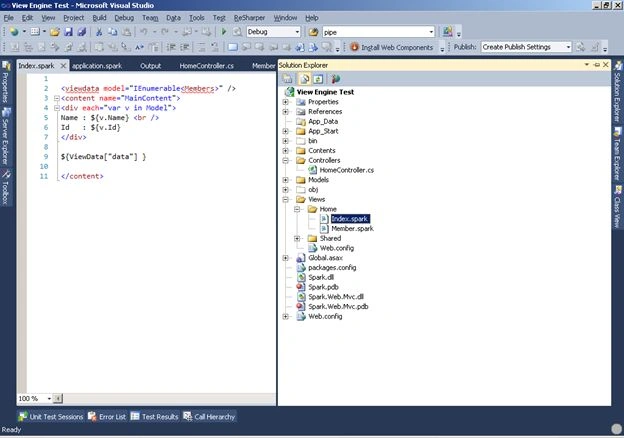Screen dimensions: 624x438
Task: Click the editor horizontal scrollbar left arrow
Action: click(58, 398)
